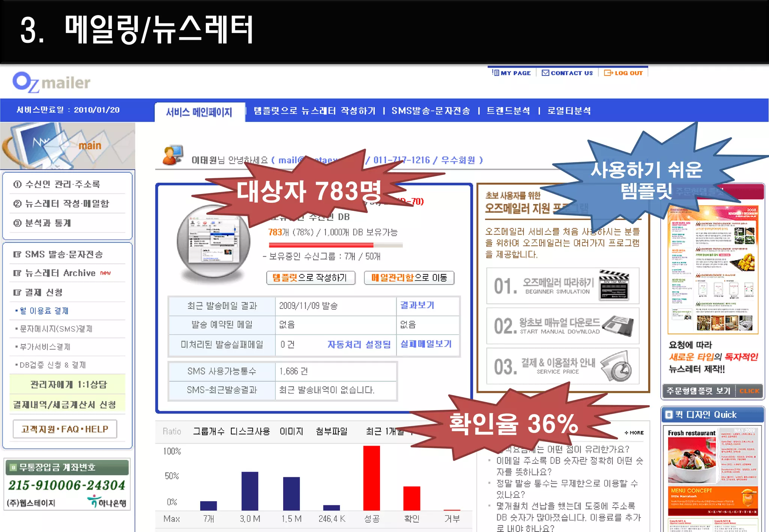Image resolution: width=769 pixels, height=532 pixels.
Task: Open SMS 발송·문자전송 sidebar item
Action: click(58, 254)
